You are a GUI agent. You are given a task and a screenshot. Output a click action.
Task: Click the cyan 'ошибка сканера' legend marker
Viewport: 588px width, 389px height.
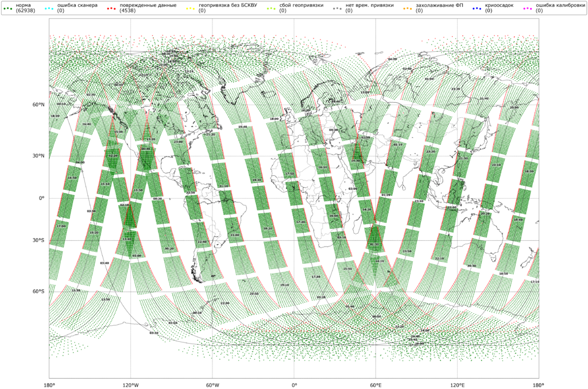pyautogui.click(x=49, y=8)
